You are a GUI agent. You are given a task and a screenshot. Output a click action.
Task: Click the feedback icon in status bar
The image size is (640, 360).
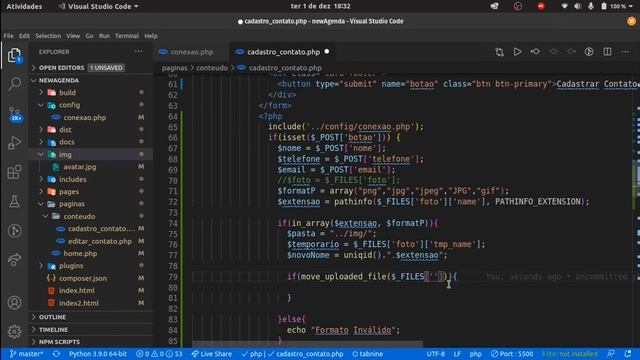point(611,354)
